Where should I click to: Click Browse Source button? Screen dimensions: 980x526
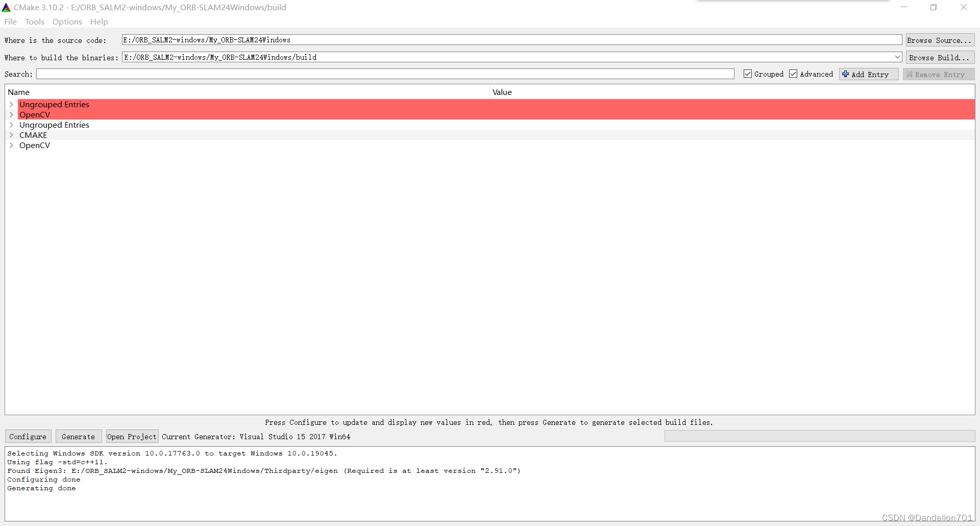coord(940,40)
